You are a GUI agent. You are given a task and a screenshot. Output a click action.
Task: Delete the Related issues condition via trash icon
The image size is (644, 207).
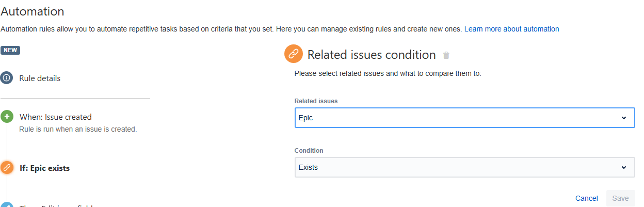coord(446,55)
